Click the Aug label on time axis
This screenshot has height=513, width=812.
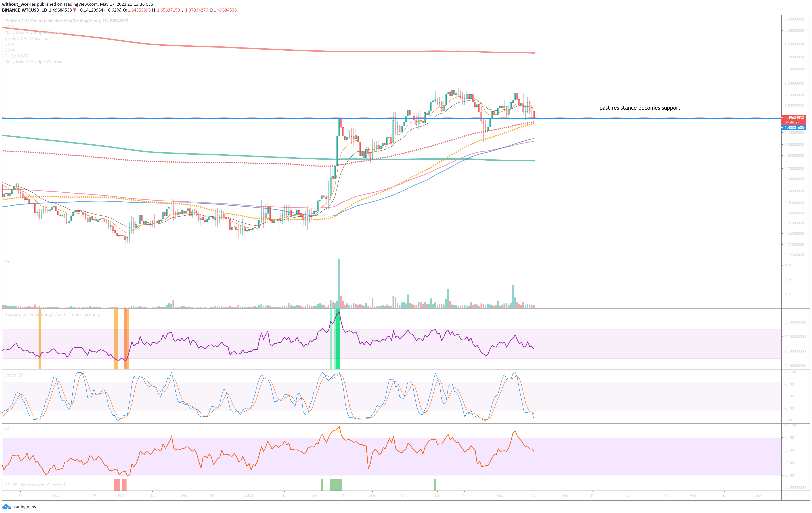pyautogui.click(x=693, y=495)
